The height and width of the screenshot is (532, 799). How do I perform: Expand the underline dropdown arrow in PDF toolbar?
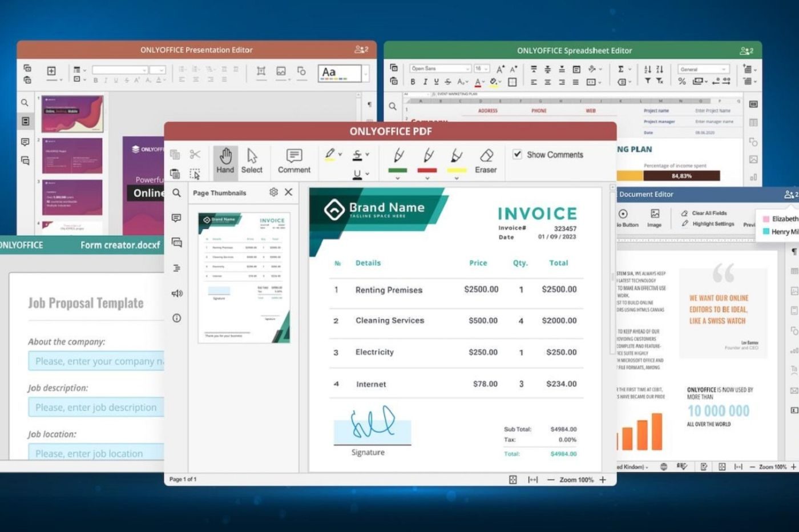367,174
